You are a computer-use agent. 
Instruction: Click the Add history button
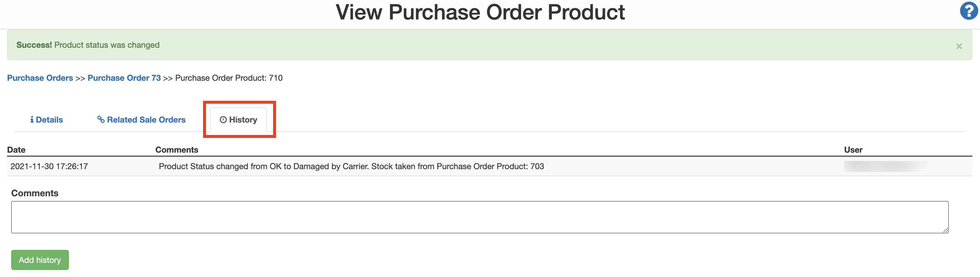39,260
